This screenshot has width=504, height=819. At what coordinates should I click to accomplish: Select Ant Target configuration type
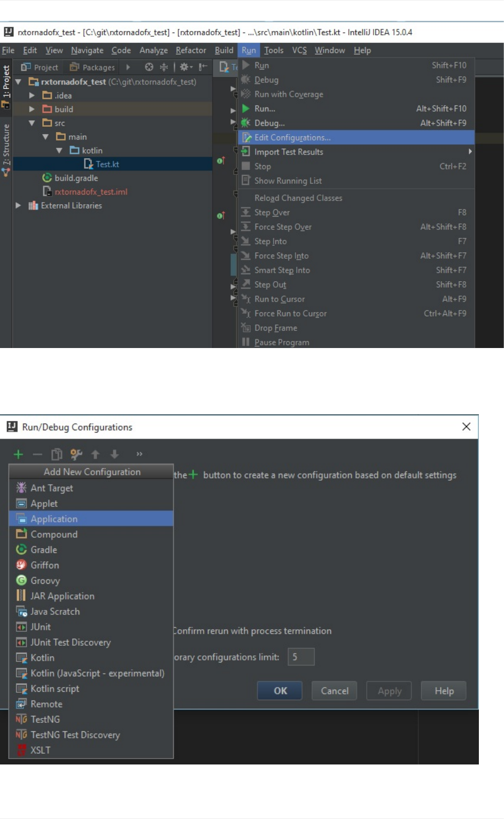pos(91,488)
